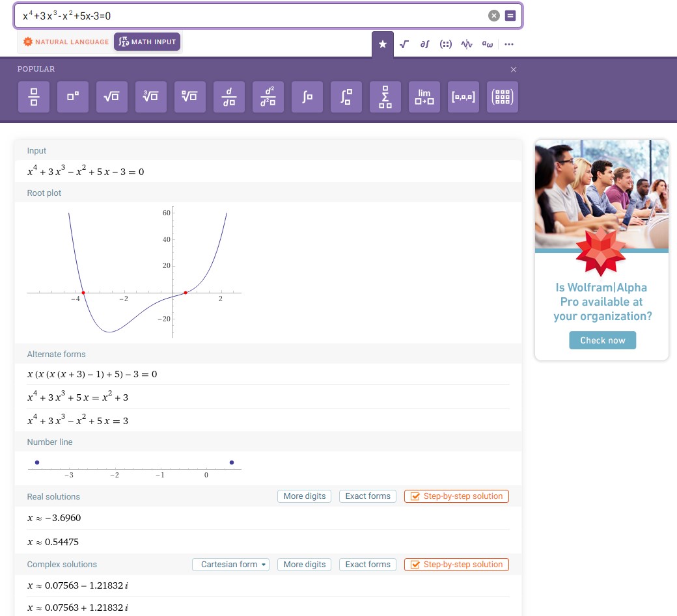Screen dimensions: 677x616
Task: Open Step-by-step solution for Complex solutions
Action: pyautogui.click(x=457, y=564)
